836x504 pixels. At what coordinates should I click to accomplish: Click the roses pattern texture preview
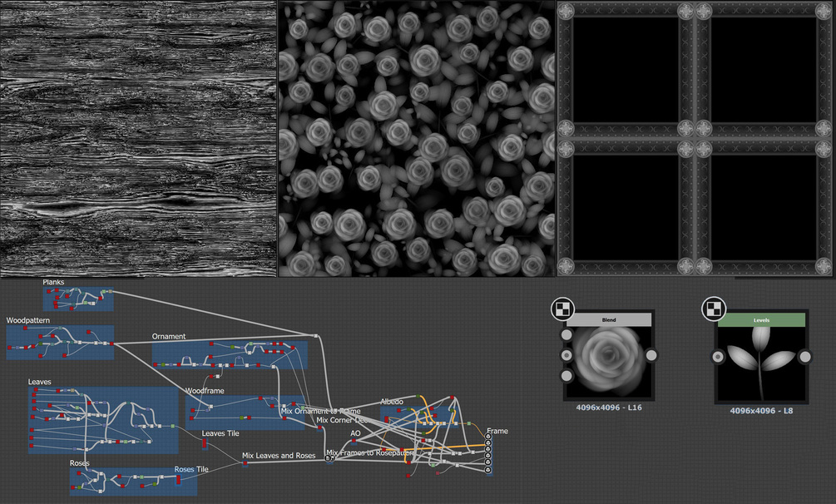click(x=417, y=138)
